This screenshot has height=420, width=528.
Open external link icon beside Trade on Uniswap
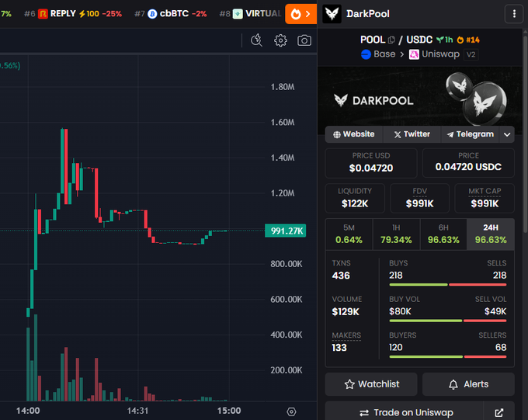tap(498, 412)
